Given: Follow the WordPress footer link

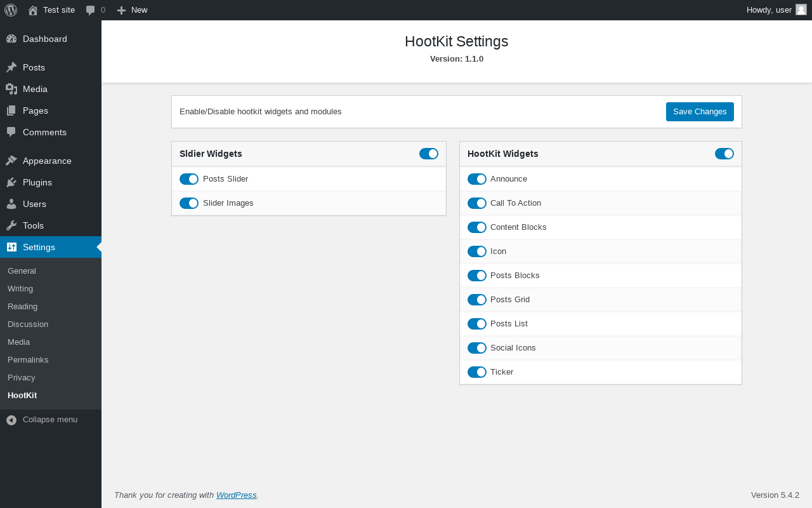Looking at the screenshot, I should tap(236, 495).
